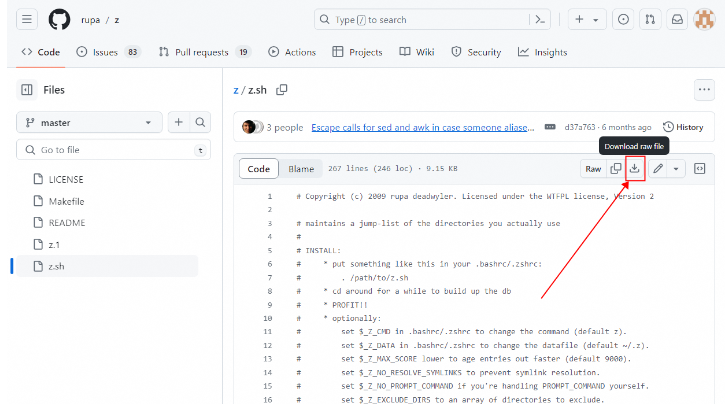Open the rupa owner link
Viewport: 726px width, 404px height.
(90, 20)
